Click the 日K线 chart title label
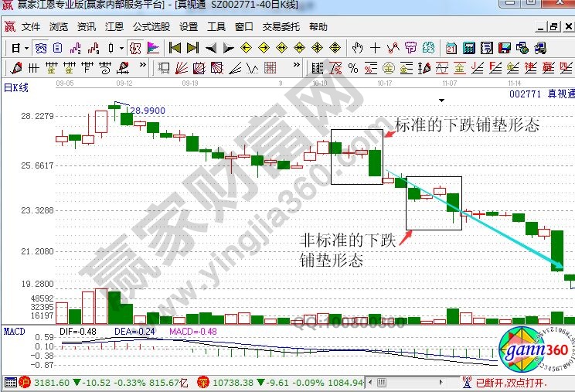Image resolution: width=575 pixels, height=392 pixels. (x=16, y=87)
